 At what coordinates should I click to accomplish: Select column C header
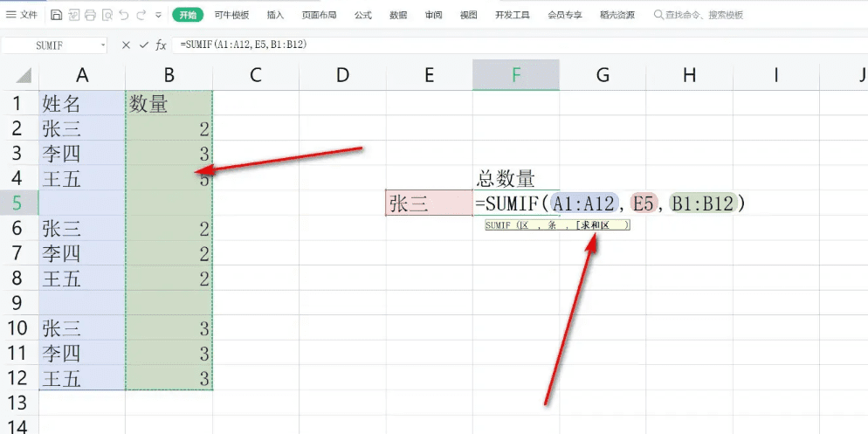coord(256,75)
